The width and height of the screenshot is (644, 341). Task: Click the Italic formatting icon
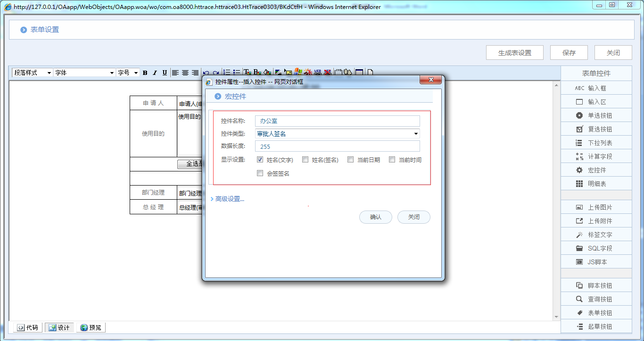pyautogui.click(x=155, y=73)
